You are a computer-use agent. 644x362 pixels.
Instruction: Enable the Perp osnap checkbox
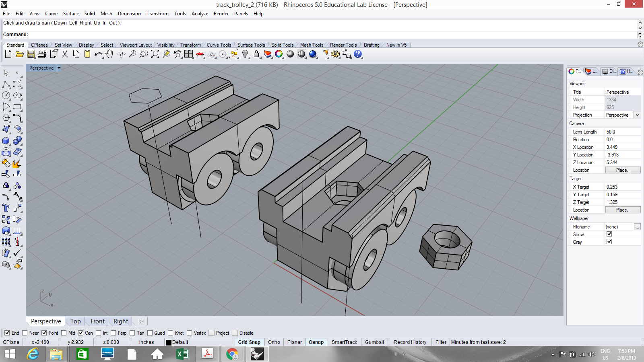pyautogui.click(x=114, y=333)
